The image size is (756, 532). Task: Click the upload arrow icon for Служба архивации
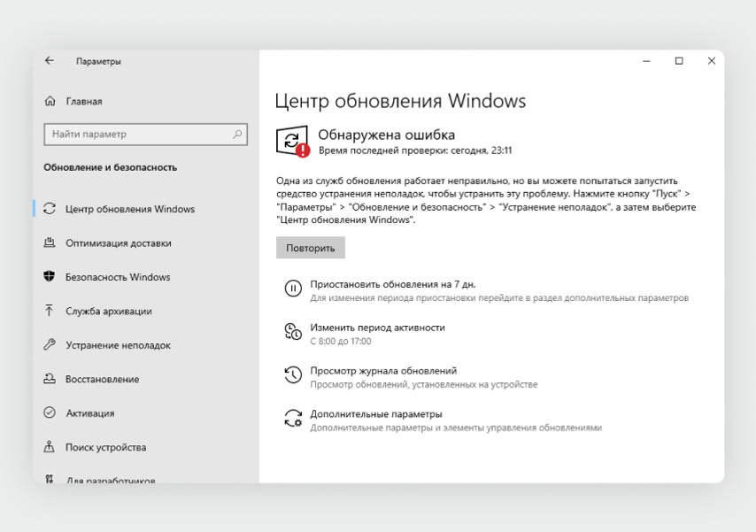(50, 311)
